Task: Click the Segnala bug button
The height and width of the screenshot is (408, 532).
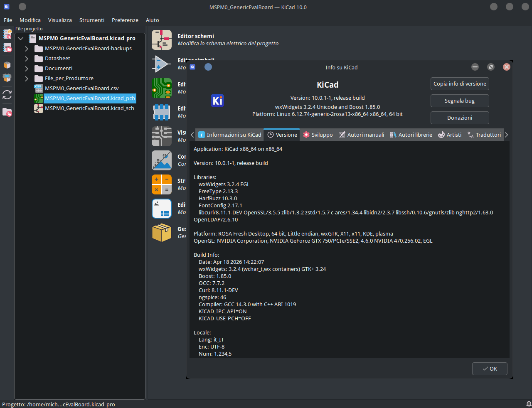Action: (x=460, y=101)
